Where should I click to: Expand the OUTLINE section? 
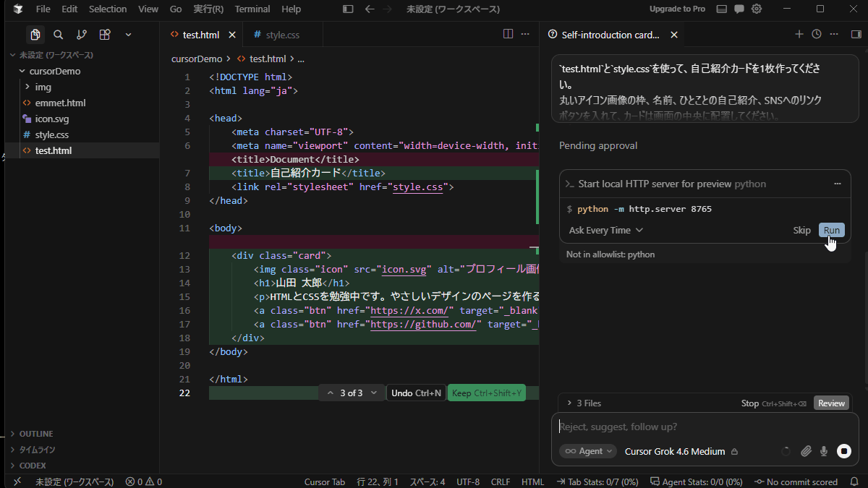click(35, 434)
